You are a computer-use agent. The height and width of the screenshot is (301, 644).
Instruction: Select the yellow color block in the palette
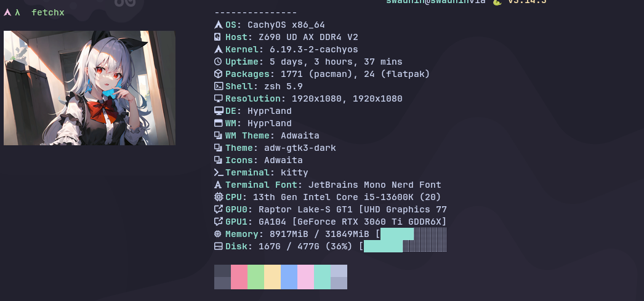272,277
